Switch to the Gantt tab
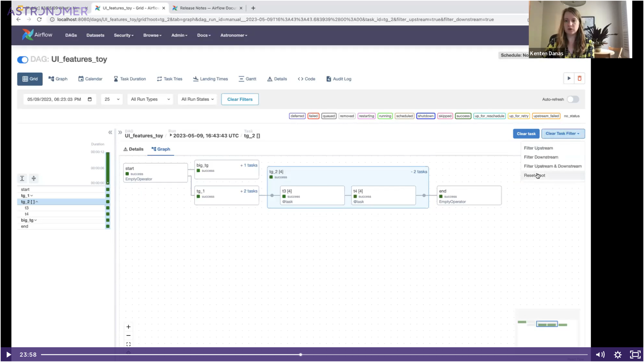The image size is (644, 362). [248, 79]
